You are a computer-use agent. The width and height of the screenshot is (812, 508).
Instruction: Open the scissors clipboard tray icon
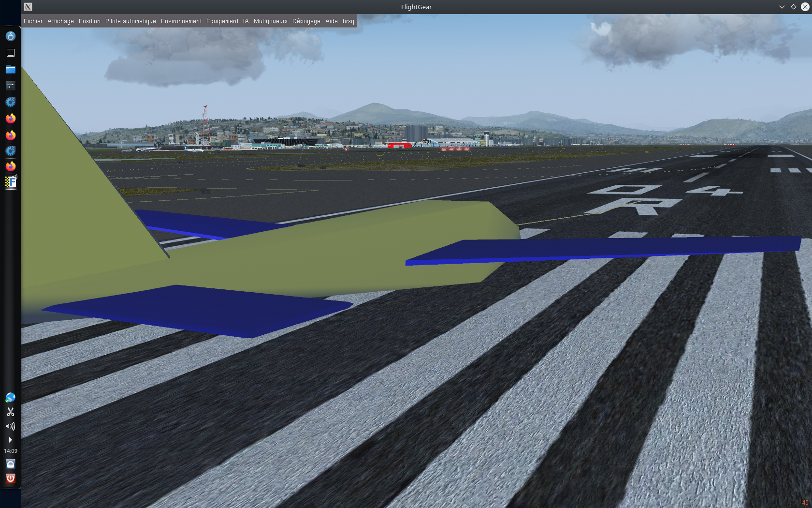pyautogui.click(x=10, y=412)
